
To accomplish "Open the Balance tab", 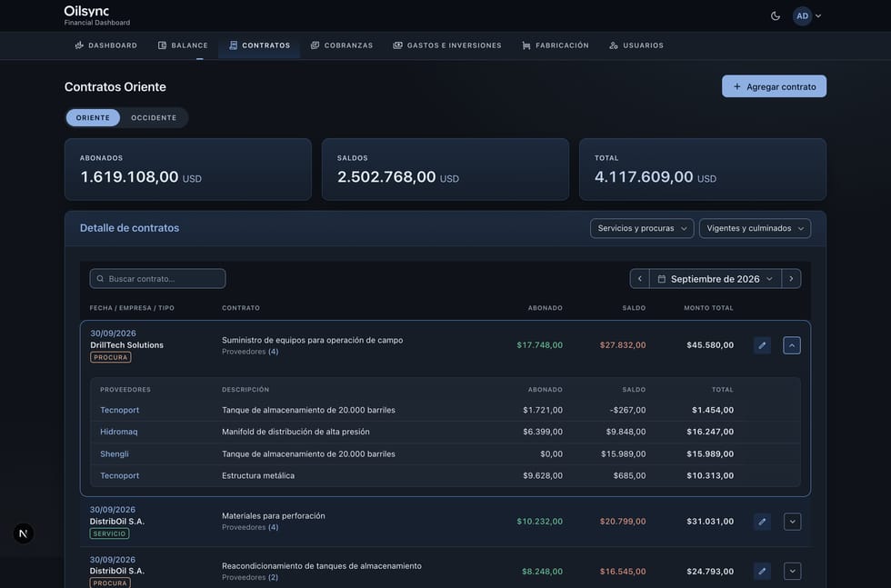I will point(183,45).
